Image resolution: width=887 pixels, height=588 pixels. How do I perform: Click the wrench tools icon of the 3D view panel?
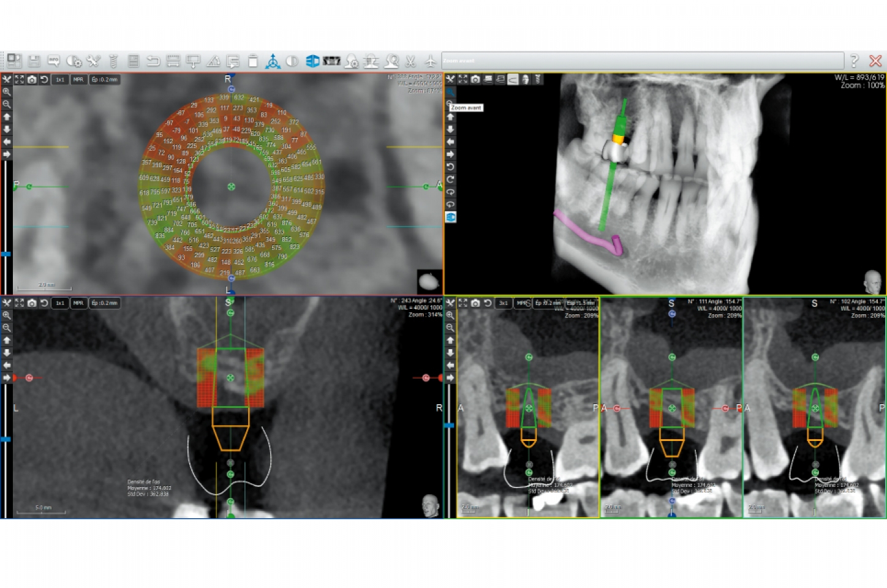click(451, 79)
